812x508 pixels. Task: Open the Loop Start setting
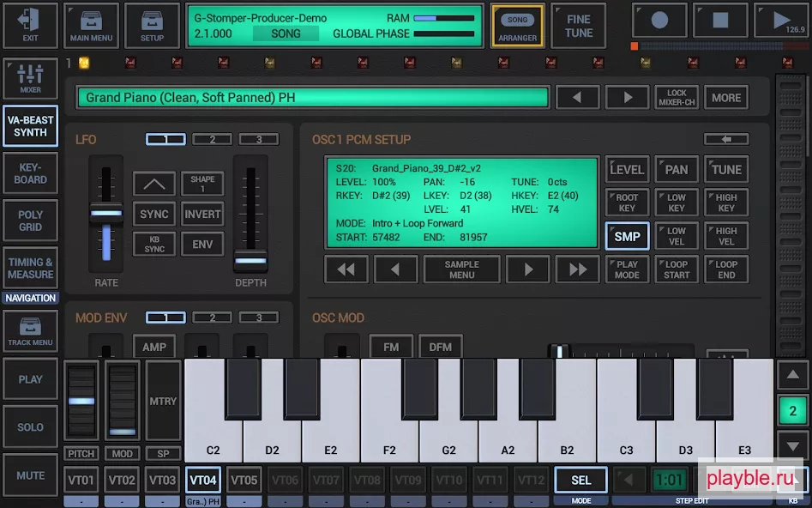[677, 269]
